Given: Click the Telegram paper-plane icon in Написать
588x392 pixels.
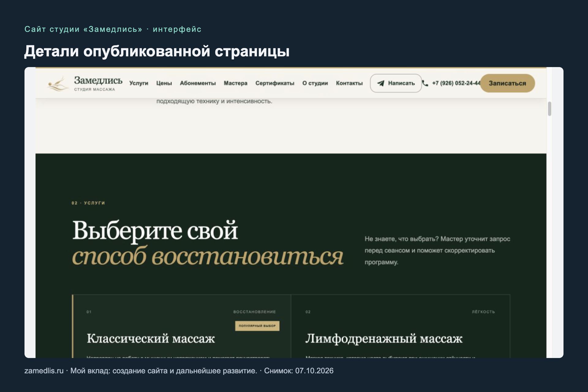Looking at the screenshot, I should 381,83.
